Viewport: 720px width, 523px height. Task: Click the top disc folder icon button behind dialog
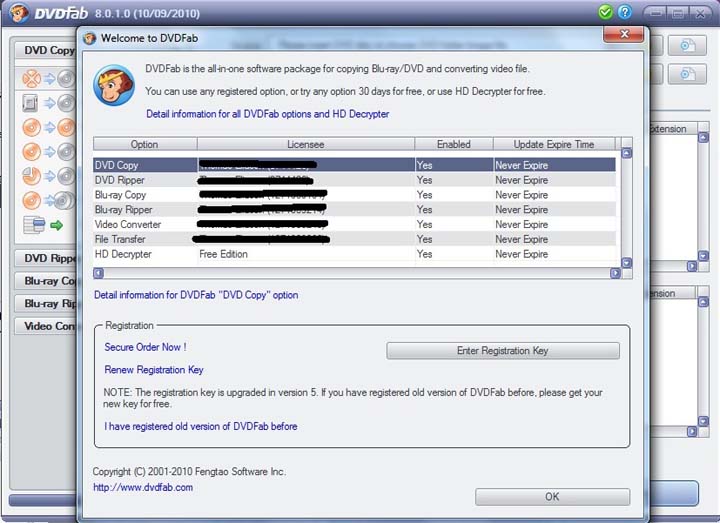click(687, 45)
